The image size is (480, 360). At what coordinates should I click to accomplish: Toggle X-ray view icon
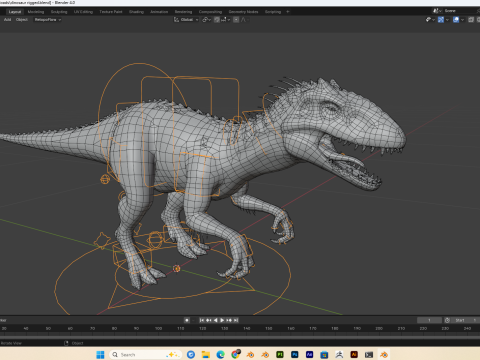(471, 20)
